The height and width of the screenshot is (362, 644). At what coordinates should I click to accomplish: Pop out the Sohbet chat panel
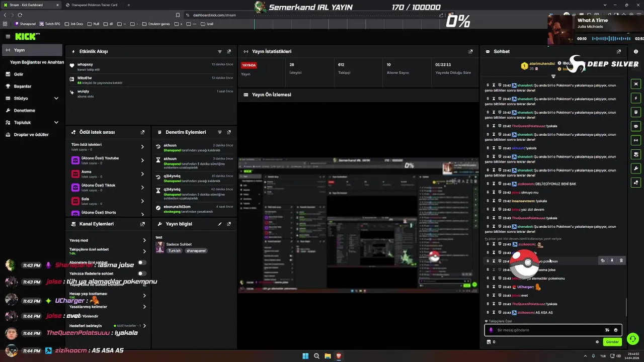pos(619,51)
